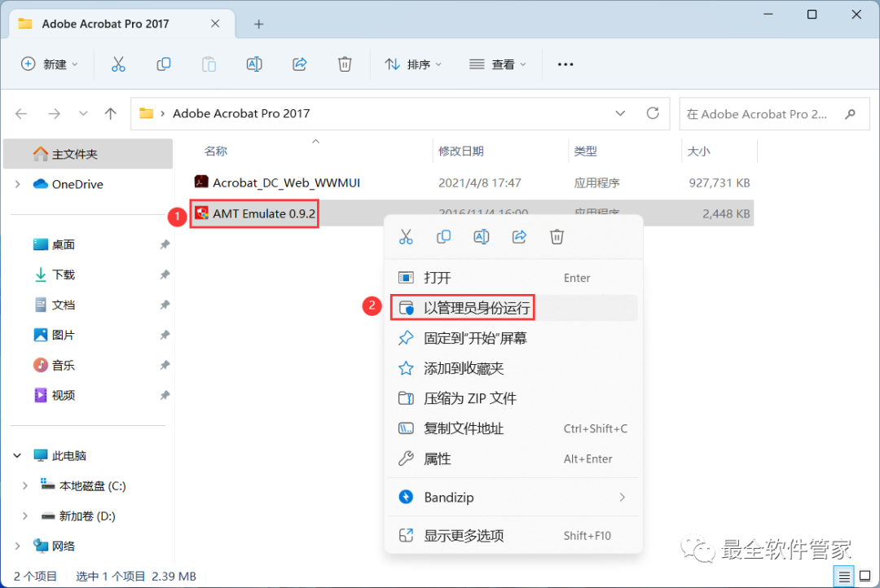Click the Copy icon in the context menu
This screenshot has height=588, width=880.
pos(443,237)
